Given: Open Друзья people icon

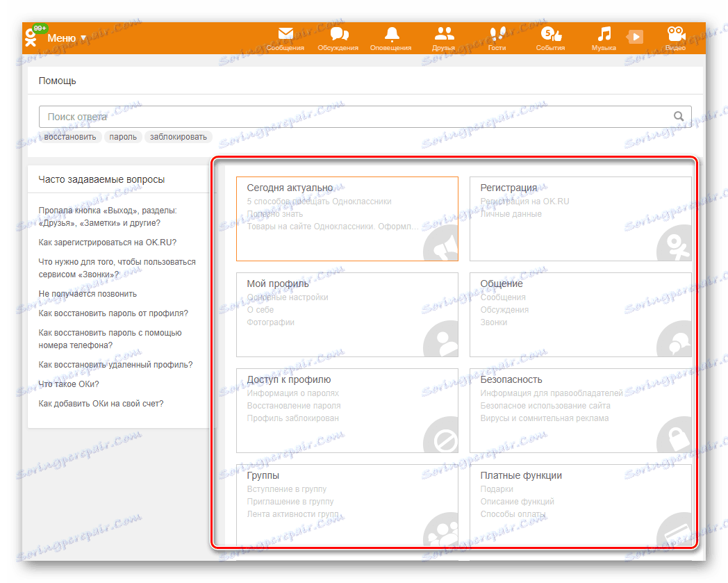Looking at the screenshot, I should point(444,33).
